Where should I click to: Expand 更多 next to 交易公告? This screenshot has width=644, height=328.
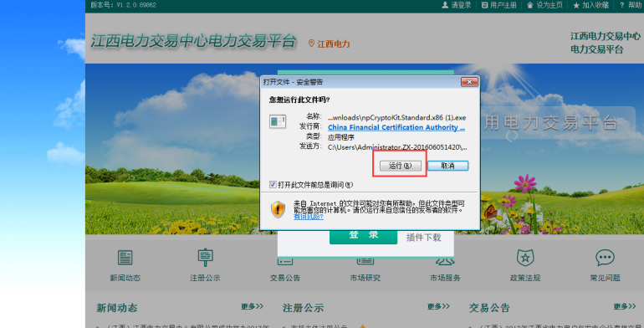[x=625, y=306]
